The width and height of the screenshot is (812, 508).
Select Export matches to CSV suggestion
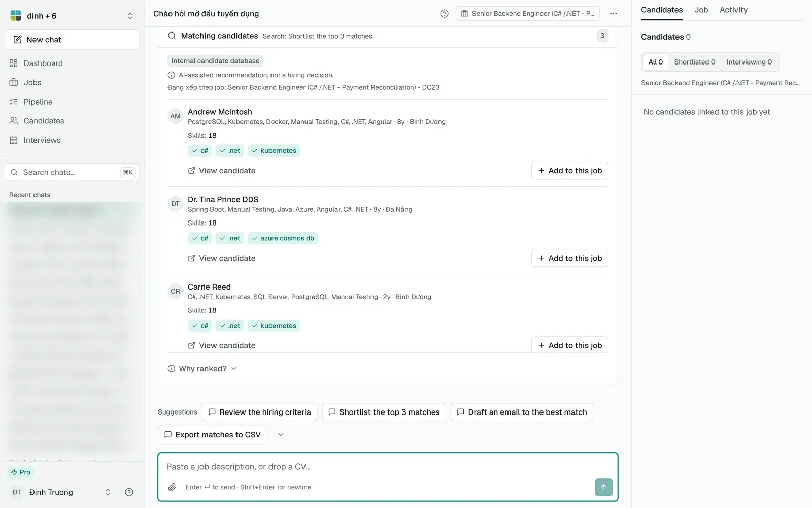(213, 435)
